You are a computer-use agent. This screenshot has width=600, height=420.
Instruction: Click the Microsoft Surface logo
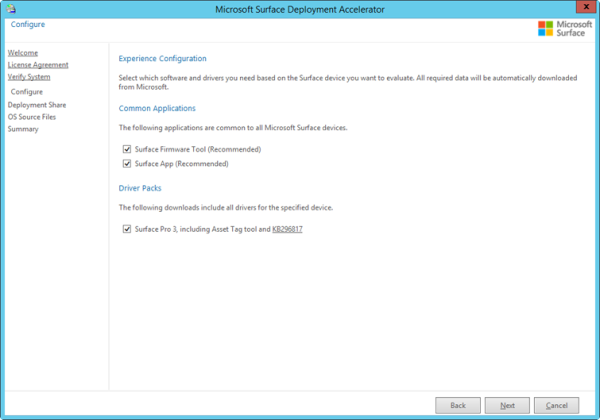click(x=565, y=29)
